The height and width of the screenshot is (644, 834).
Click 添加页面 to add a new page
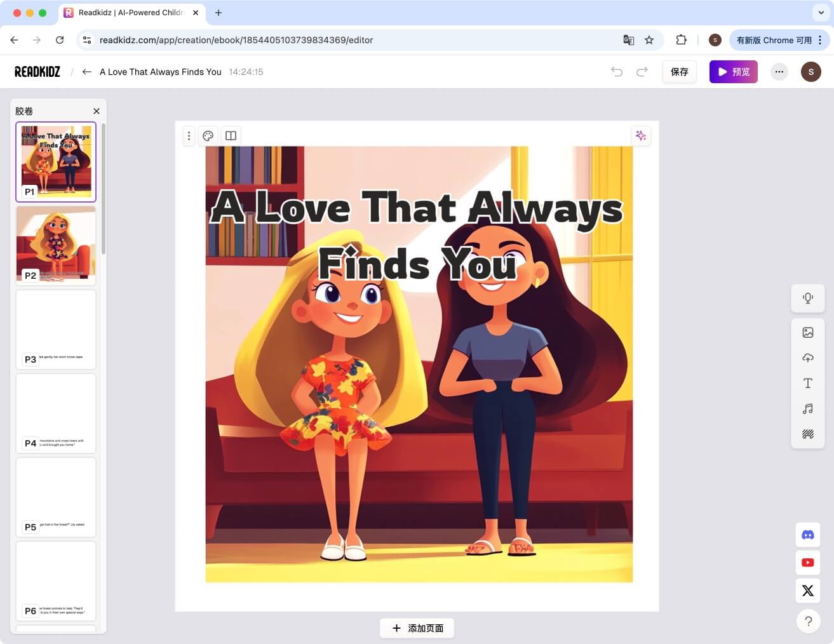tap(417, 627)
